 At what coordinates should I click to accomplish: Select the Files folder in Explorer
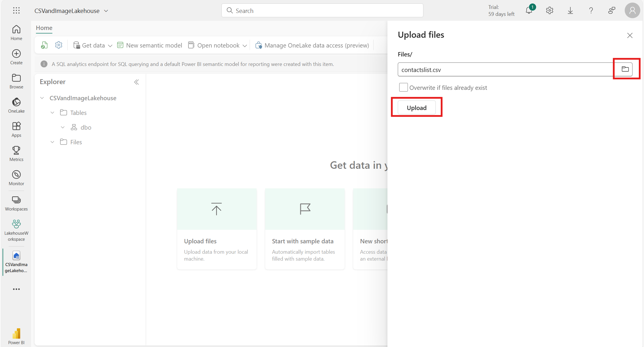point(76,142)
